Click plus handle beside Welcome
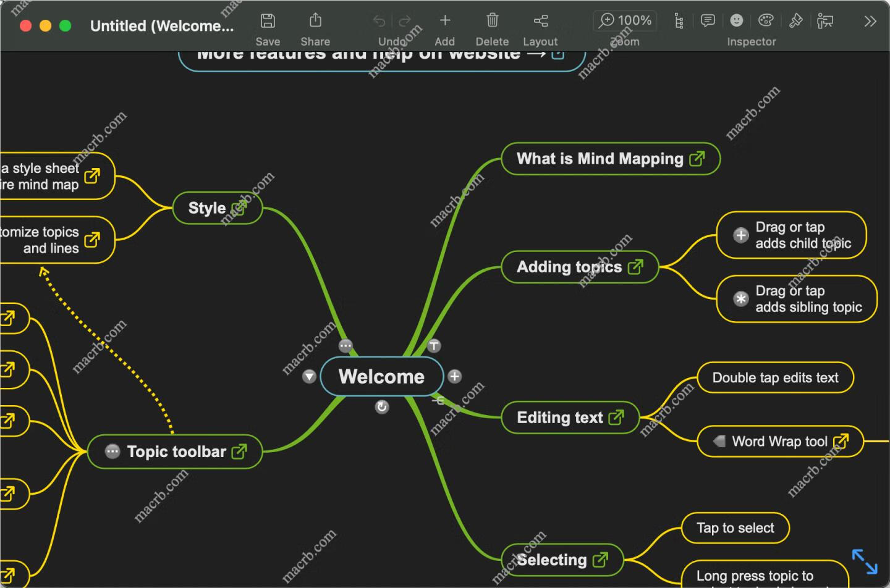This screenshot has height=588, width=890. 454,376
